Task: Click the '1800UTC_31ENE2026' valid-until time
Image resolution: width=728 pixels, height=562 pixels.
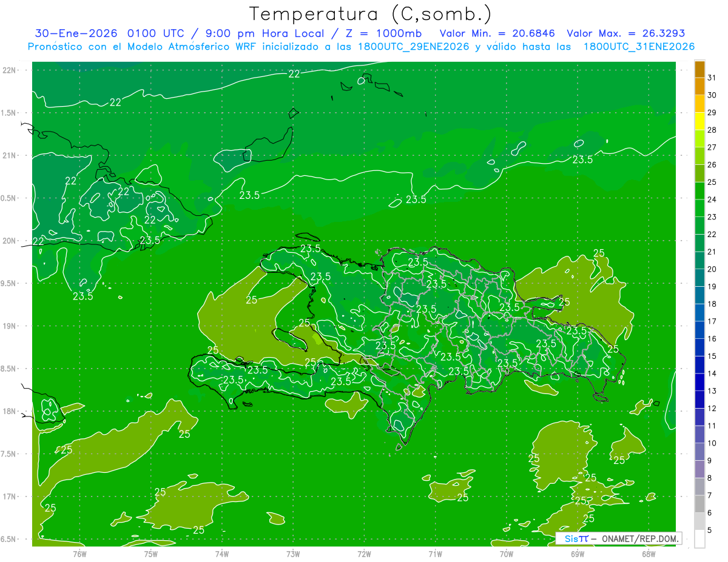Action: coord(639,47)
